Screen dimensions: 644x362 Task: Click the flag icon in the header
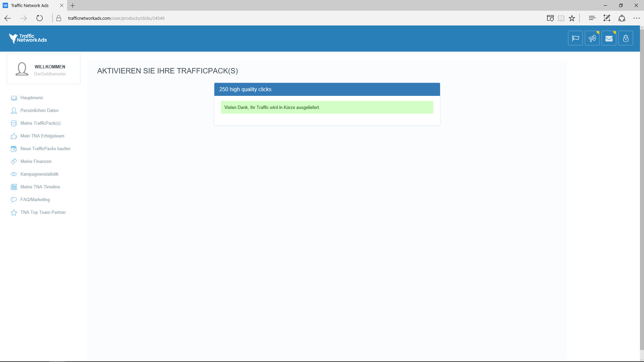[575, 38]
